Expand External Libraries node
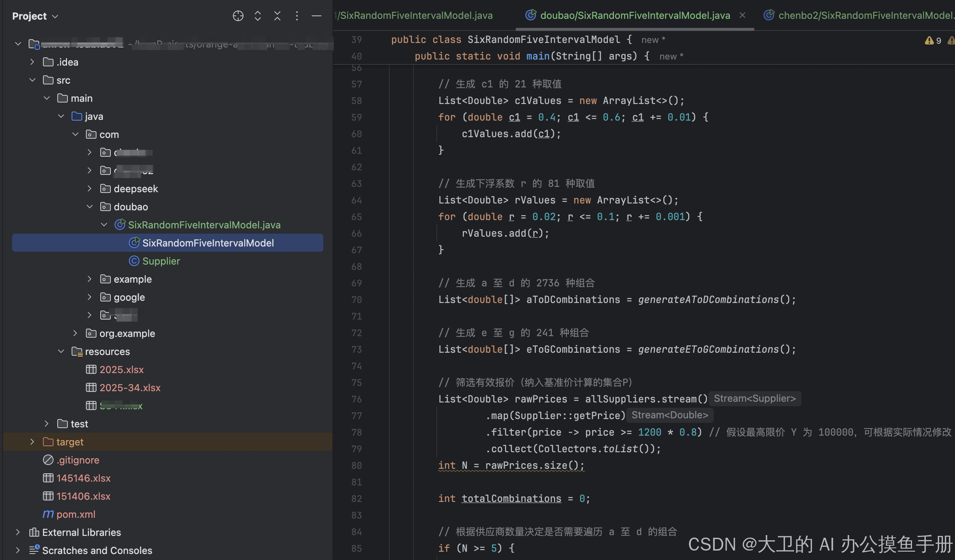 (18, 532)
